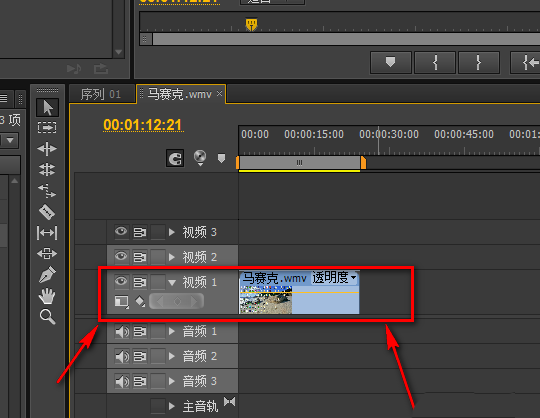Toggle track lock box on 视频 1
Screen dimensions: 540x418
[158, 282]
